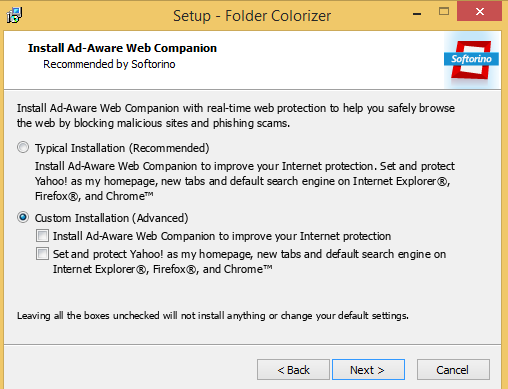Click the Softorino logo image
The image size is (508, 389).
coord(471,60)
